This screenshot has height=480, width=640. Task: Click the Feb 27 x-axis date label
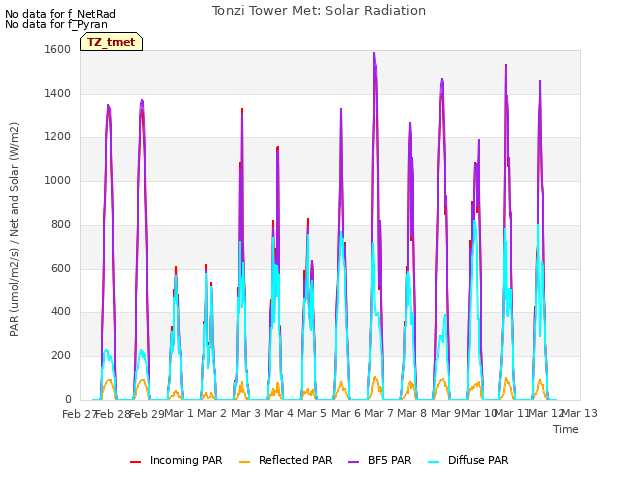(x=79, y=414)
